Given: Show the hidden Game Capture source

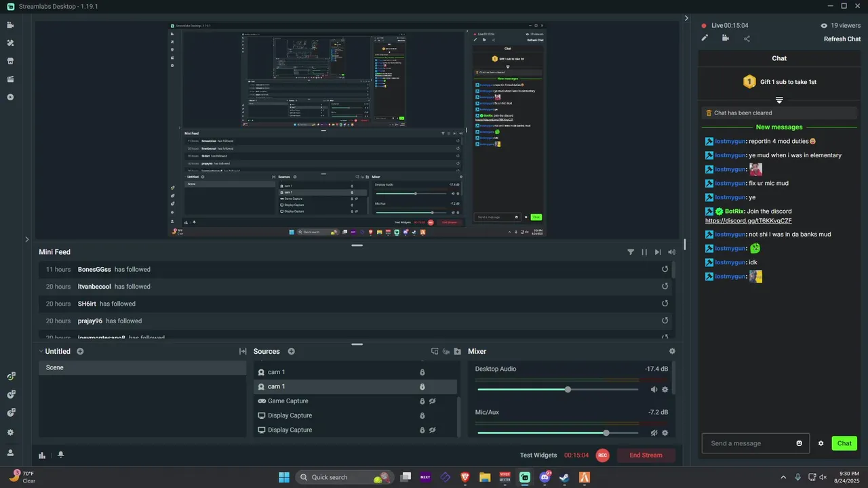Looking at the screenshot, I should [432, 401].
